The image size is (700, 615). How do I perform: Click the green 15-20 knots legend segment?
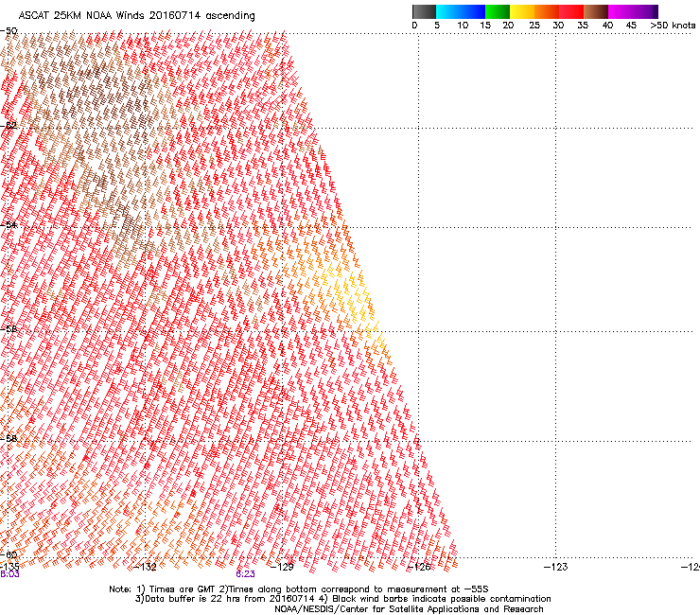[498, 11]
